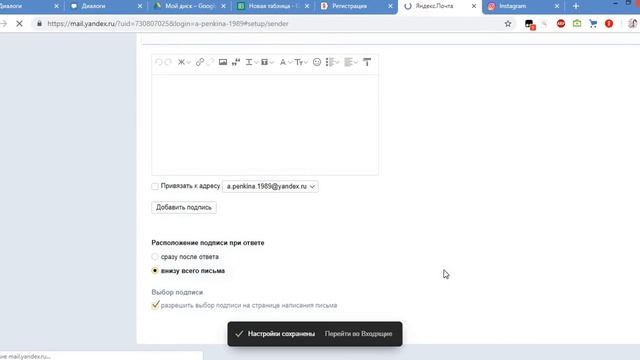640x360 pixels.
Task: Open the browser profile avatar
Action: pyautogui.click(x=633, y=24)
